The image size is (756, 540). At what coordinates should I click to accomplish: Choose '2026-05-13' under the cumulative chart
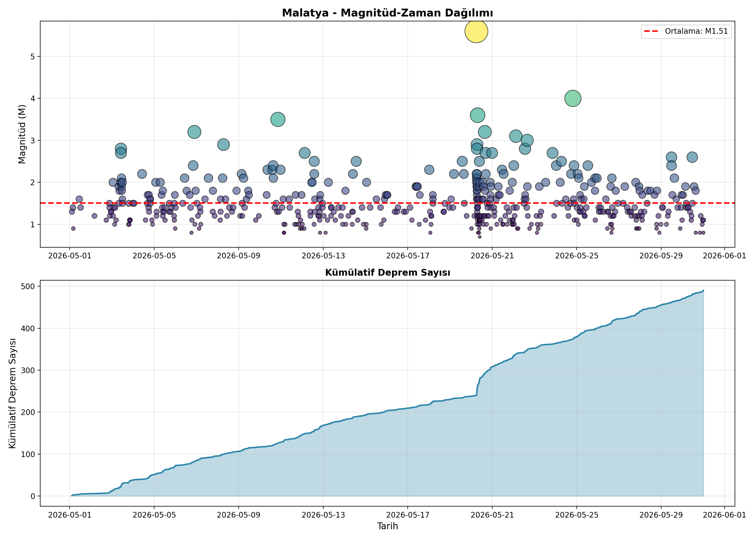point(323,515)
